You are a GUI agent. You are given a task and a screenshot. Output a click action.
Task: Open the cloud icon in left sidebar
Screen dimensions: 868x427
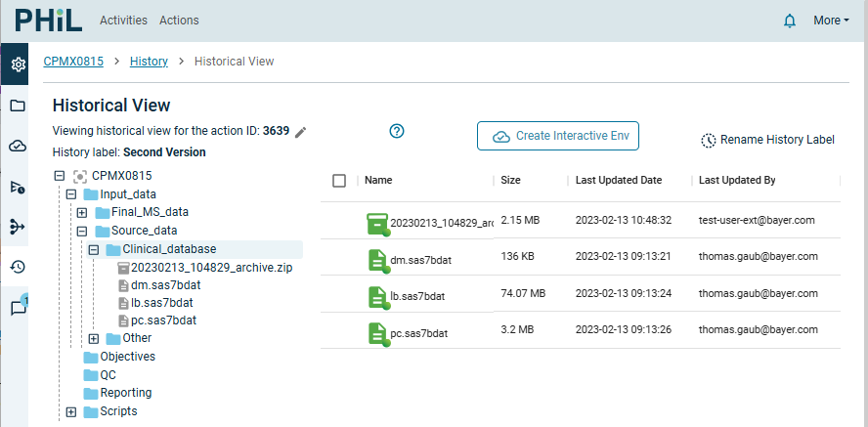tap(18, 146)
